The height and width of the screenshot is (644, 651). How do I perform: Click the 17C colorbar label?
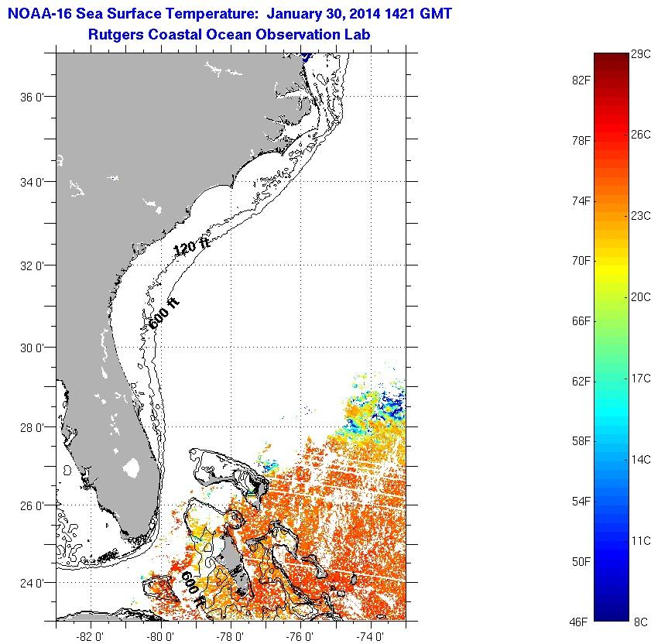click(641, 379)
